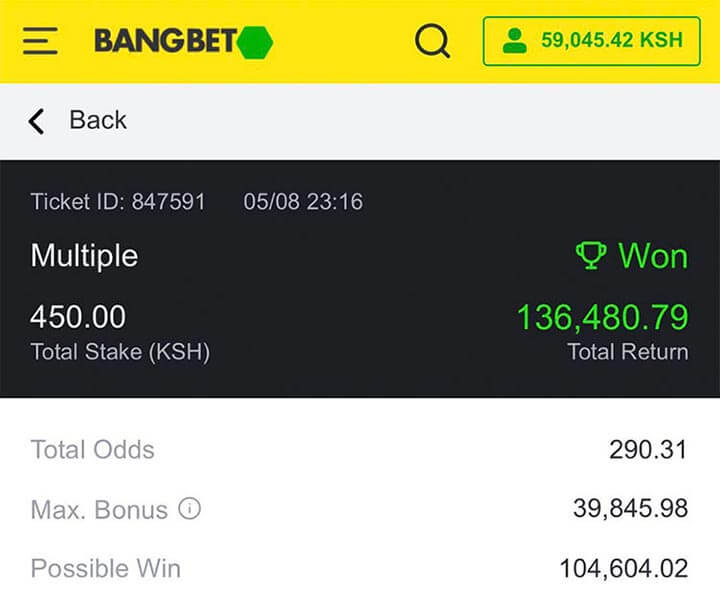Viewport: 720px width, 600px height.
Task: Open the hamburger menu
Action: click(40, 41)
